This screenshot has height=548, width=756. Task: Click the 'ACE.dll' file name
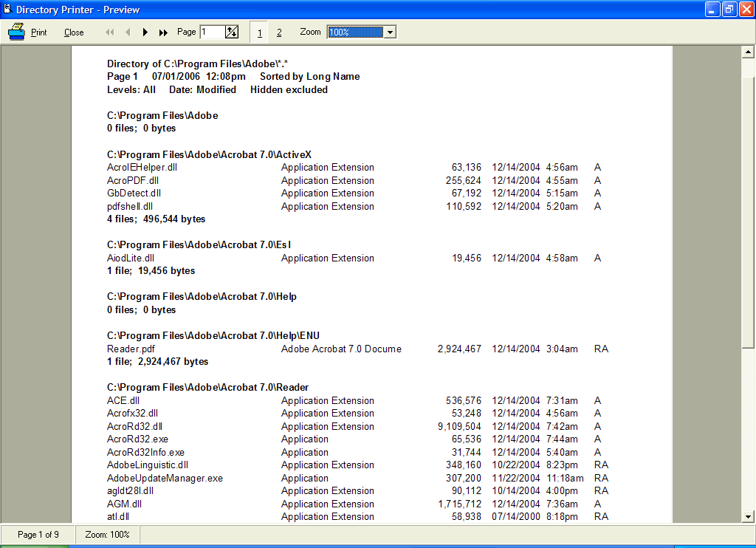(123, 400)
